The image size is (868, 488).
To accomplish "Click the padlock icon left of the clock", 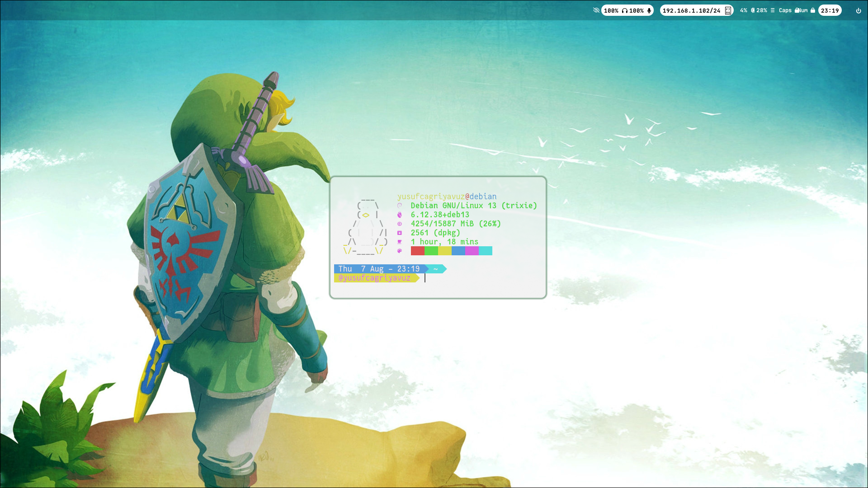I will (x=813, y=10).
